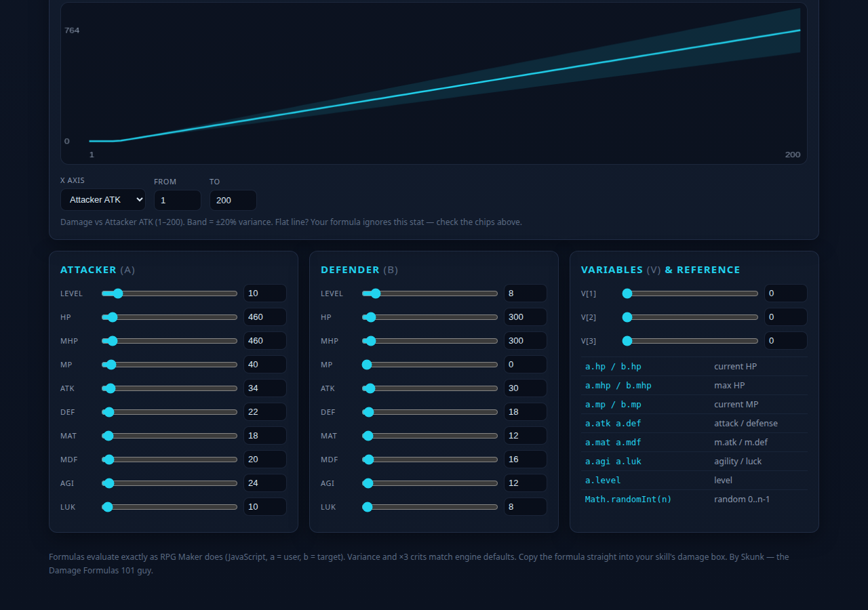Click Attacker ATK value field showing 34
This screenshot has height=610, width=868.
click(265, 388)
